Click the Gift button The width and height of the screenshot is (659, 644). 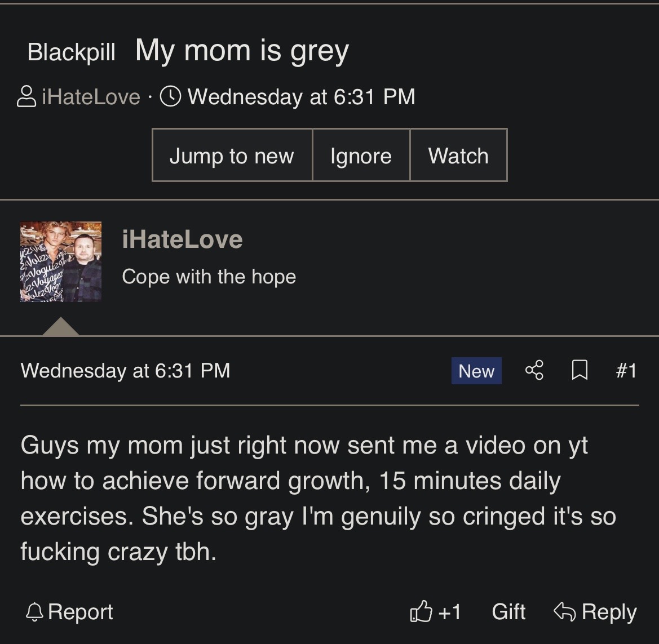point(508,612)
